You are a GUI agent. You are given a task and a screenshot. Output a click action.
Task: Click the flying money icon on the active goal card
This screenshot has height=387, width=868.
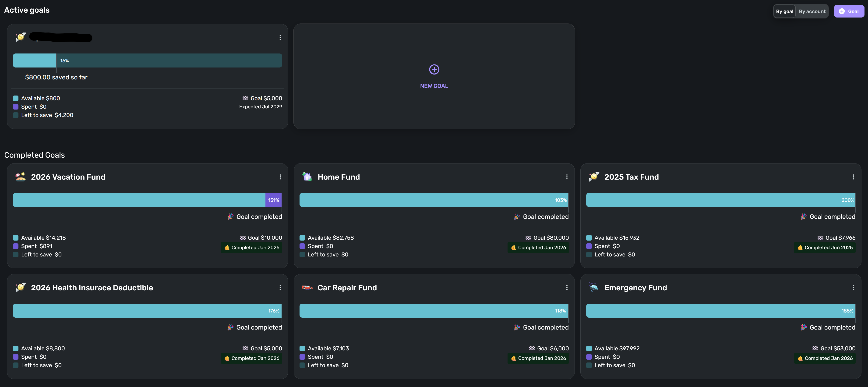(21, 37)
